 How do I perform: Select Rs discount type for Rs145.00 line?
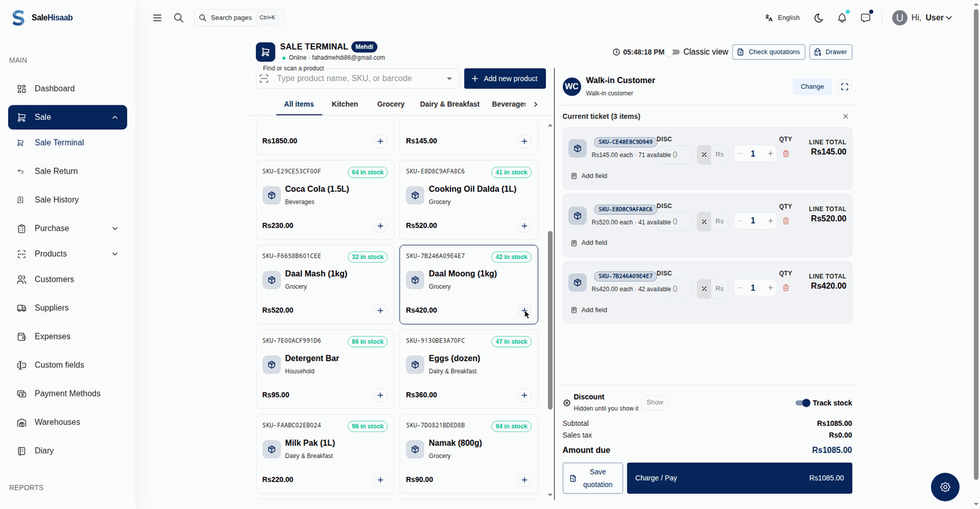[719, 154]
